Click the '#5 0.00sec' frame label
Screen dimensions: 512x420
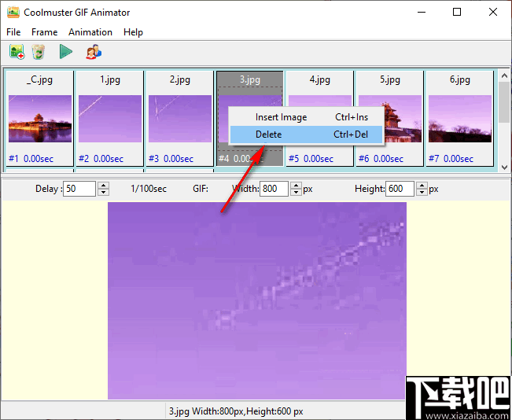(x=311, y=159)
